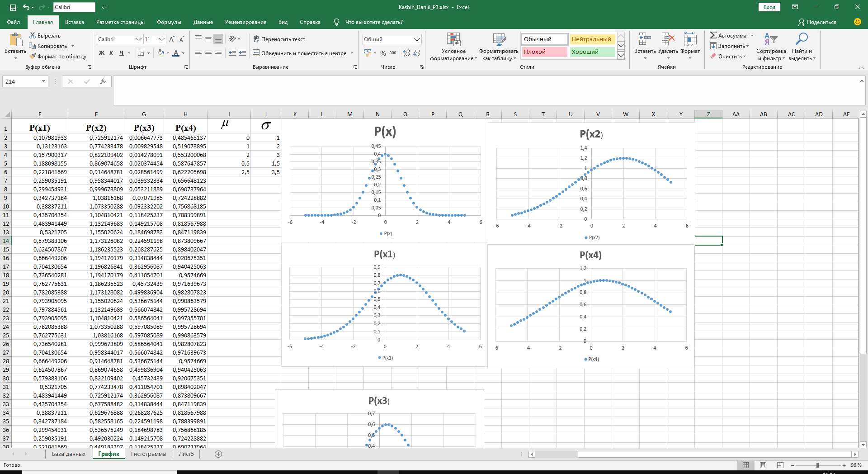
Task: Switch to Данные ribbon tab
Action: coord(203,22)
